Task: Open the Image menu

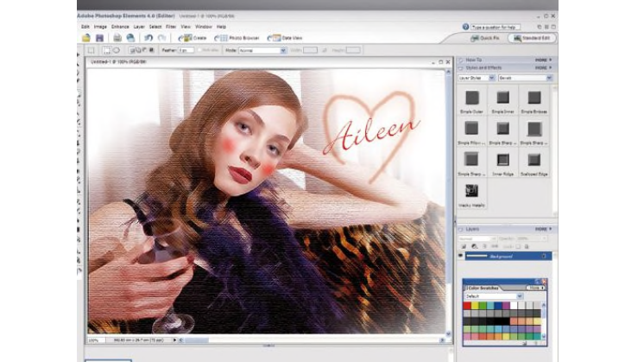Action: (x=100, y=27)
